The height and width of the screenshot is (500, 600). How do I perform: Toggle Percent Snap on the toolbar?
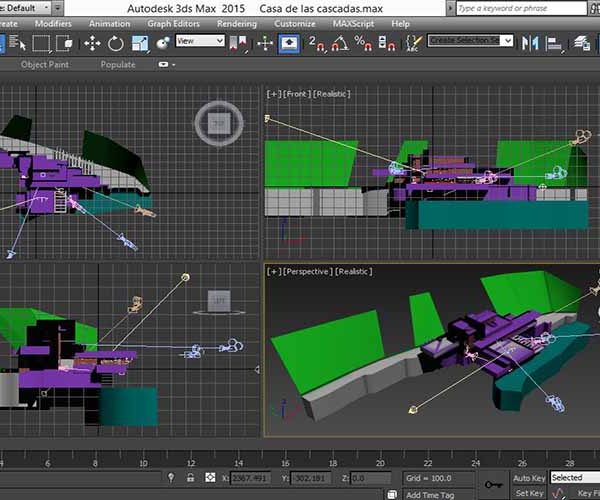point(362,43)
